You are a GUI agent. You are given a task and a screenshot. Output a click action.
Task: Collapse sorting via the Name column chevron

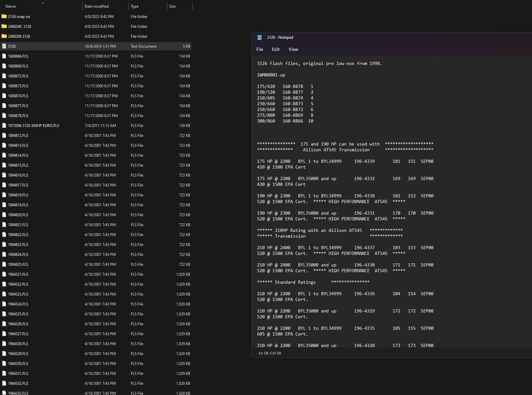[x=43, y=3]
